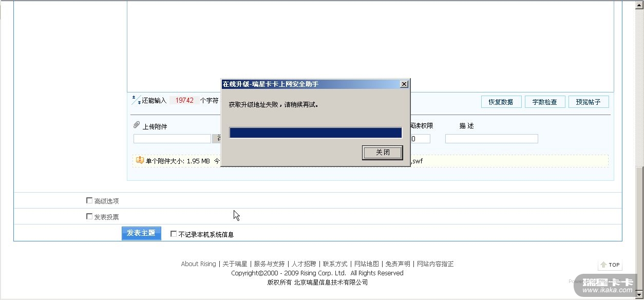This screenshot has width=644, height=300.
Task: Click the attachment file path input
Action: point(172,139)
